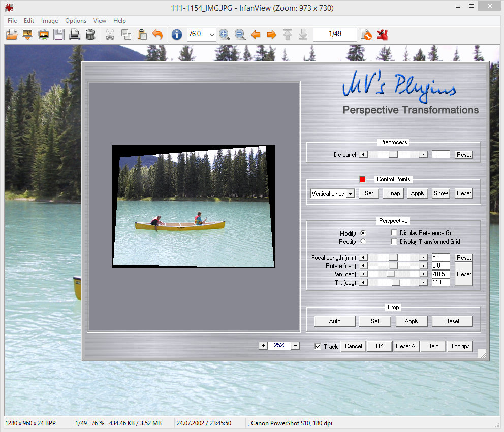Image resolution: width=504 pixels, height=432 pixels.
Task: Click the Cut scissors icon
Action: (110, 35)
